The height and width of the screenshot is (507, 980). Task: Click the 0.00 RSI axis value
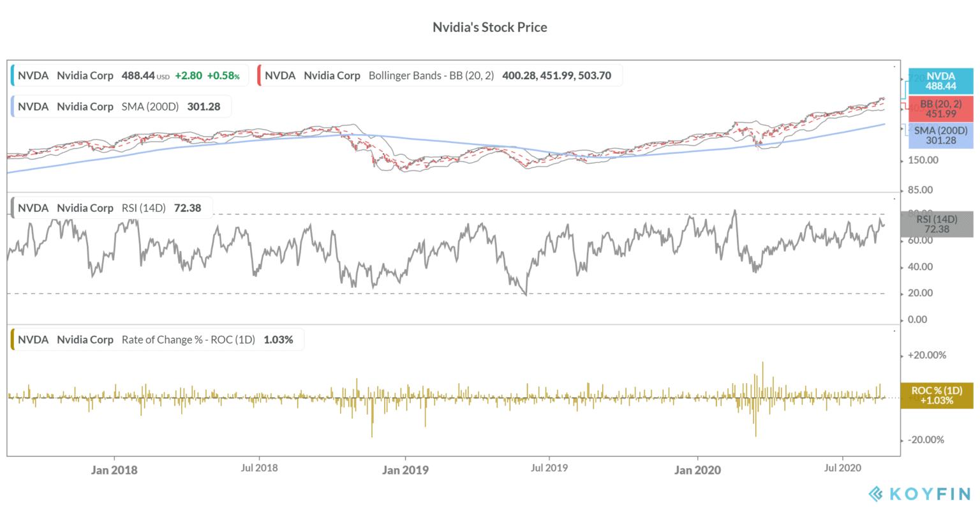918,319
